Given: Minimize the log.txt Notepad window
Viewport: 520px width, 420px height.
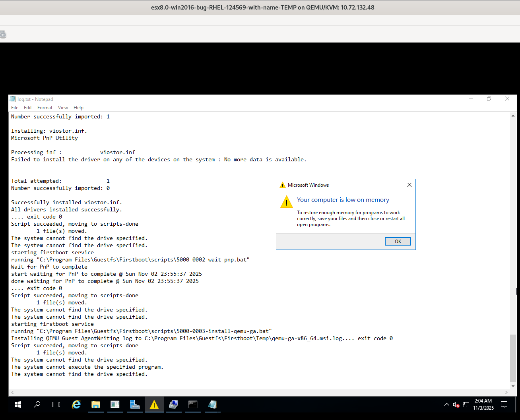Looking at the screenshot, I should pos(471,99).
